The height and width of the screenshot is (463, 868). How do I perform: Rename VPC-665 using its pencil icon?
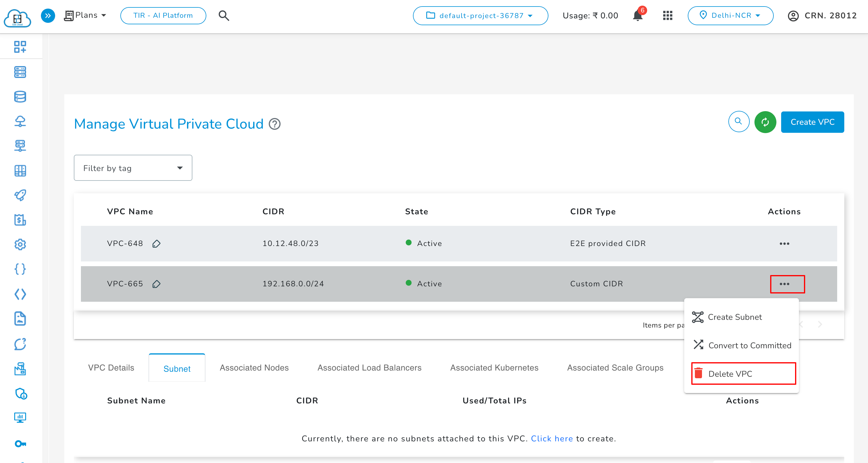[x=157, y=284]
